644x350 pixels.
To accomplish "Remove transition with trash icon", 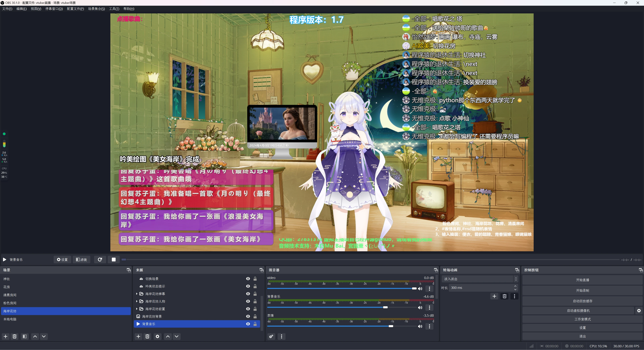I will 504,296.
